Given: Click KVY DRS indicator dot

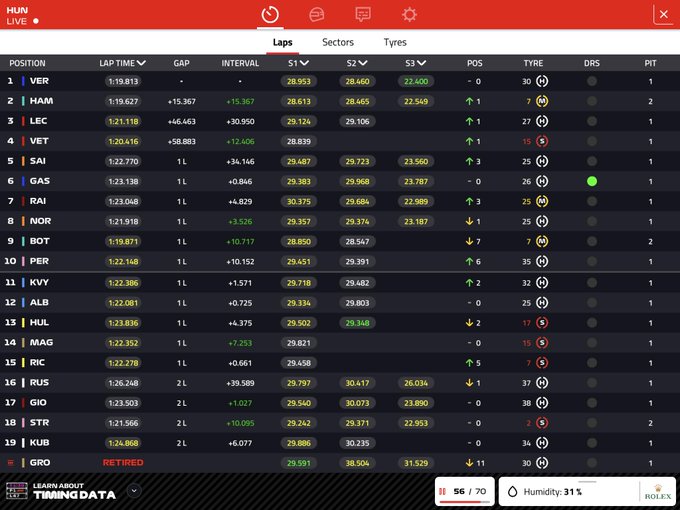Looking at the screenshot, I should tap(592, 283).
